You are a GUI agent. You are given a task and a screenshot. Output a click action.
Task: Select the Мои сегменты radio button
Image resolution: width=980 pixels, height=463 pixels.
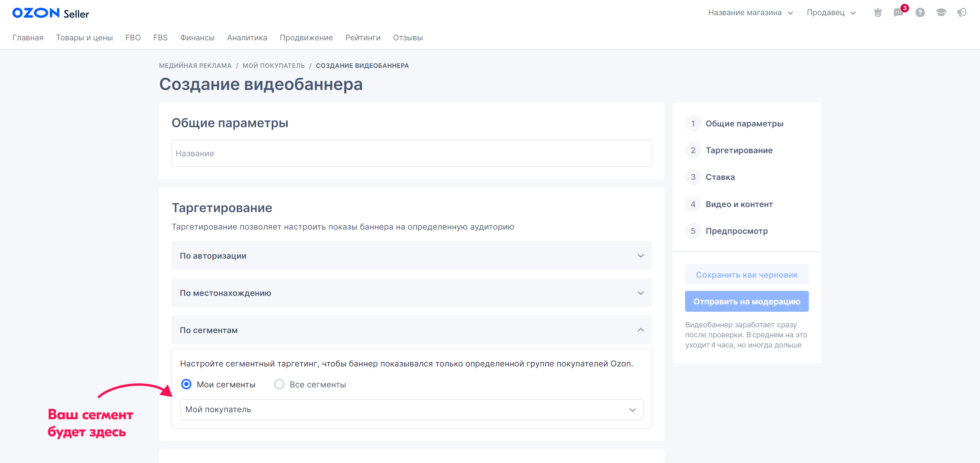point(186,384)
